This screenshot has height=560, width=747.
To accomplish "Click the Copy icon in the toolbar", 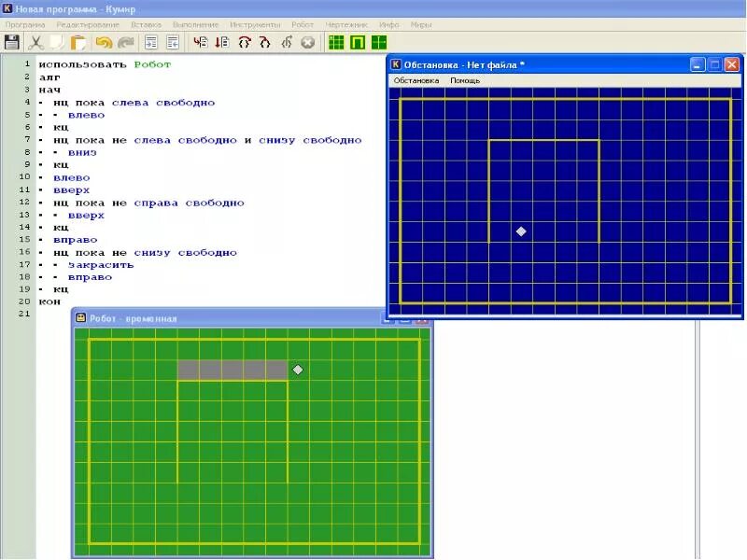I will 57,42.
